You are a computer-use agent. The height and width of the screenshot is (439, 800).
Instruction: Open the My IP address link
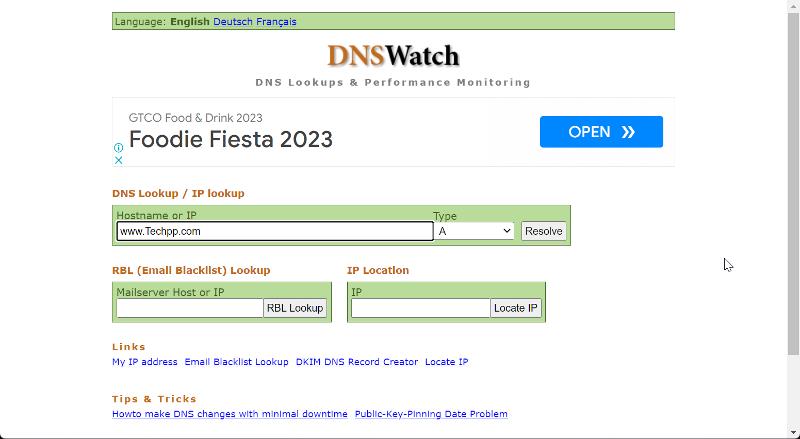(145, 362)
